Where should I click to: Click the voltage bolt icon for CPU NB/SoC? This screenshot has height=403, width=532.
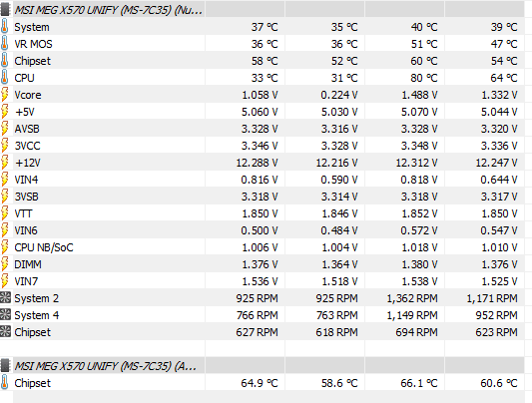click(x=4, y=247)
